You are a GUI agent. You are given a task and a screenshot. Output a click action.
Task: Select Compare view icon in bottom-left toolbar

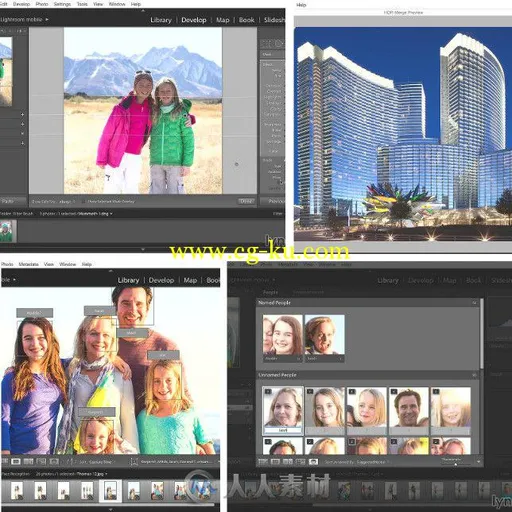28,462
